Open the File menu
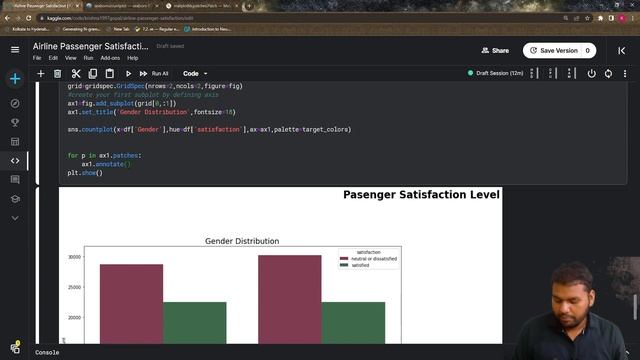The height and width of the screenshot is (360, 640). [37, 58]
